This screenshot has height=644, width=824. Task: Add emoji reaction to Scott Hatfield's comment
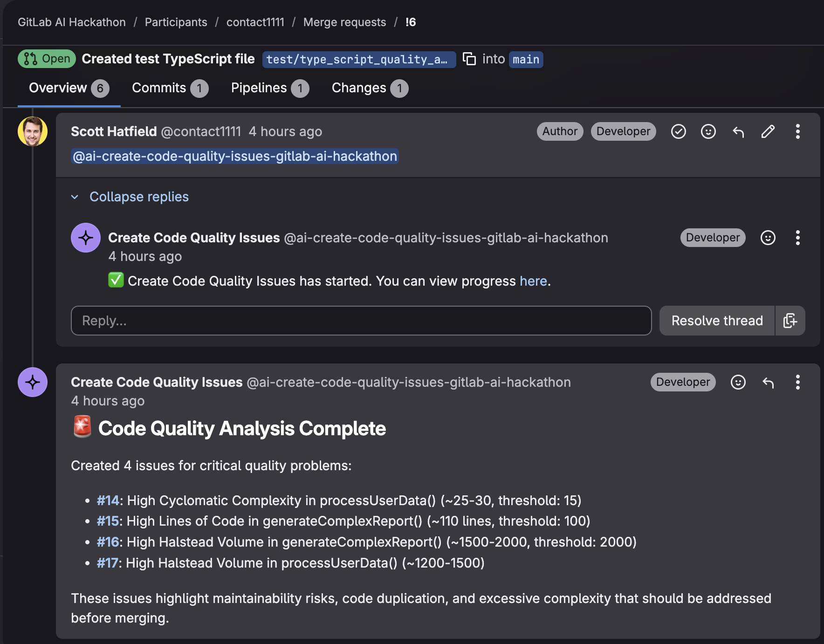(x=708, y=132)
